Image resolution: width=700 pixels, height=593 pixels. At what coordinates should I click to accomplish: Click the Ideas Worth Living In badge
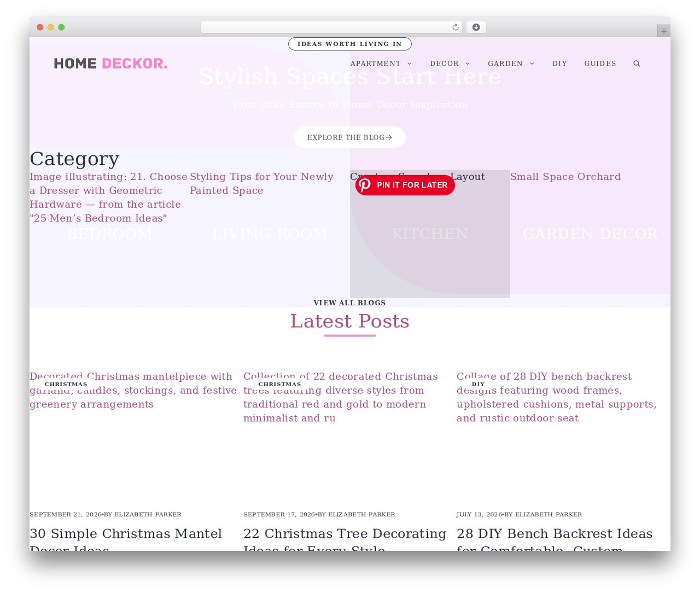(350, 44)
